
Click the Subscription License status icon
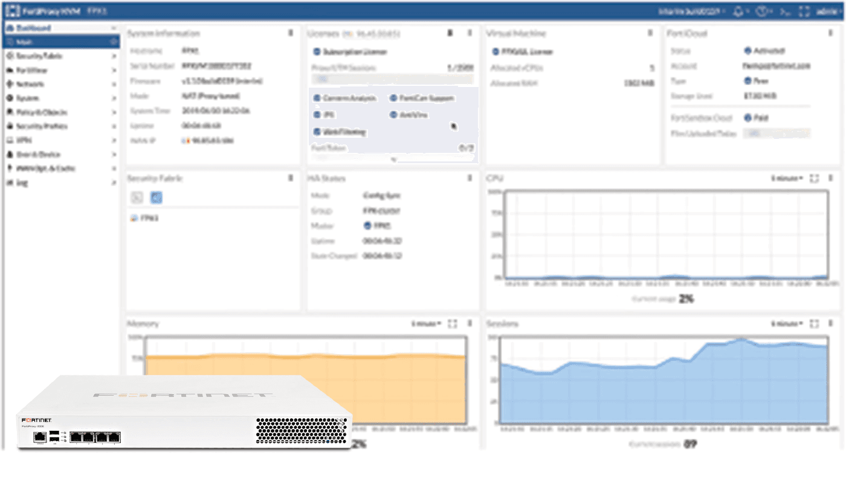[x=316, y=52]
